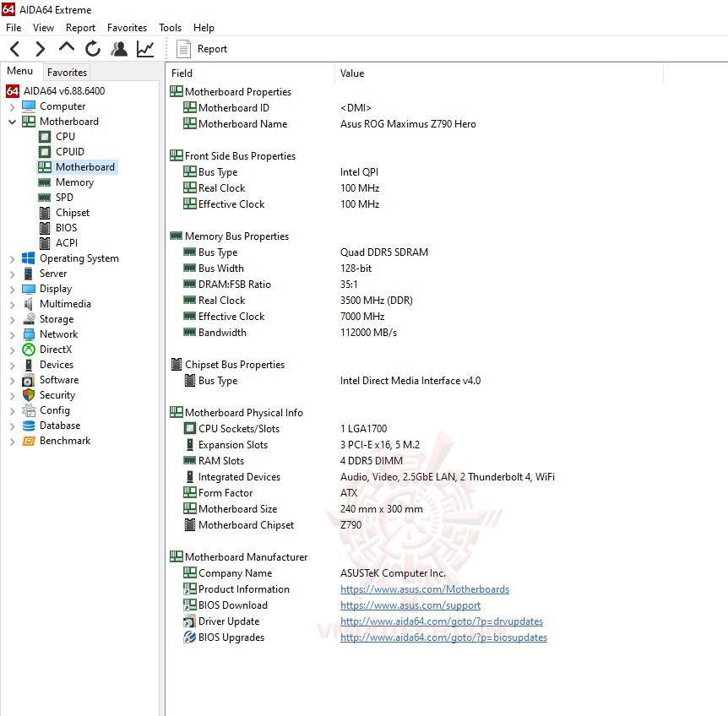Expand the Storage node
The width and height of the screenshot is (728, 716).
(x=12, y=320)
